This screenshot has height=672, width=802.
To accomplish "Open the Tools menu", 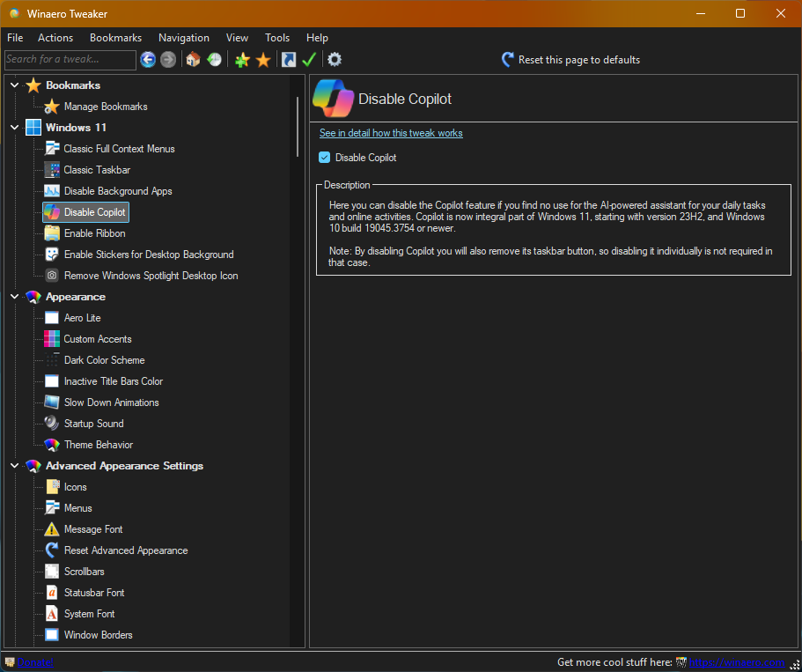I will [x=277, y=38].
